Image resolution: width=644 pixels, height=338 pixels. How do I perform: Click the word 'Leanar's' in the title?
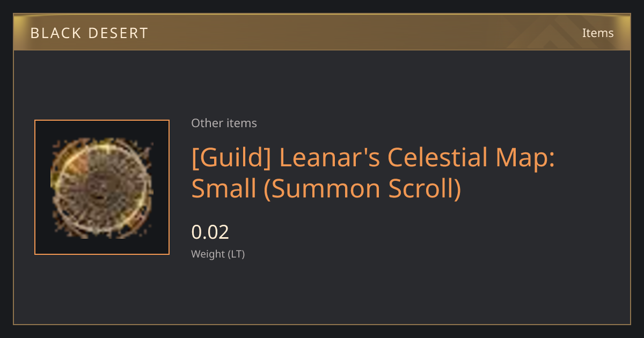(x=329, y=158)
